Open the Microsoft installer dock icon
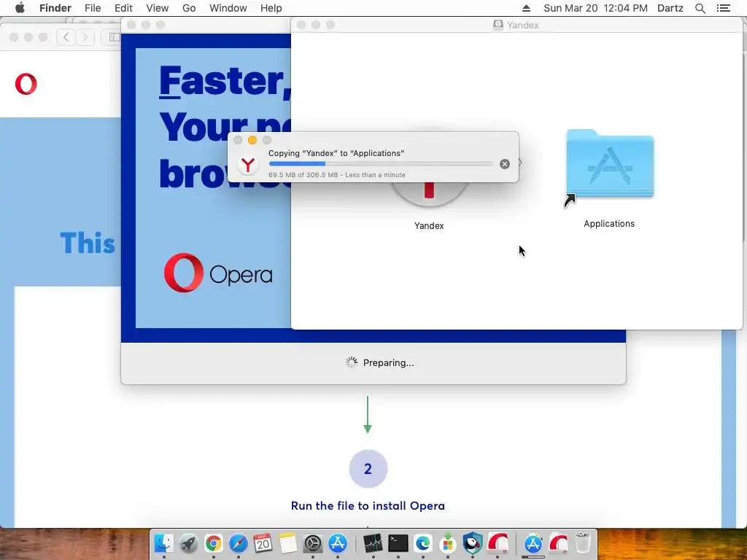747x560 pixels. tap(447, 543)
